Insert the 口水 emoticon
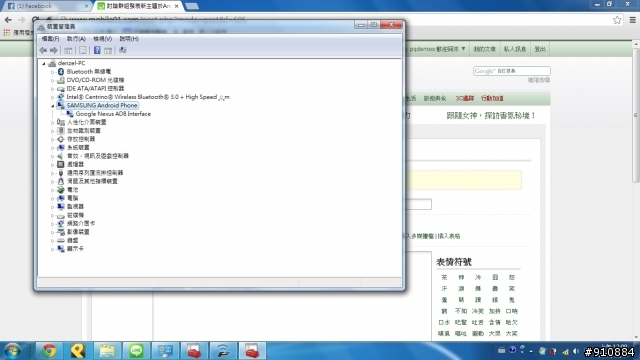 tap(444, 322)
